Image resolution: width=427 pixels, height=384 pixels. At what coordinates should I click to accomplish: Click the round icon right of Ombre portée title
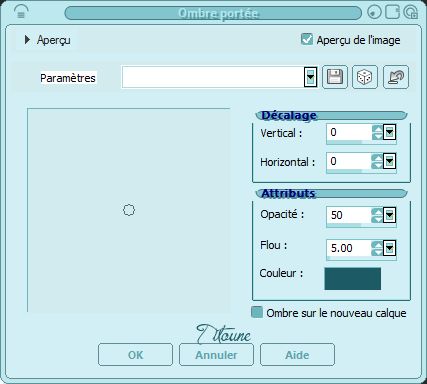374,13
